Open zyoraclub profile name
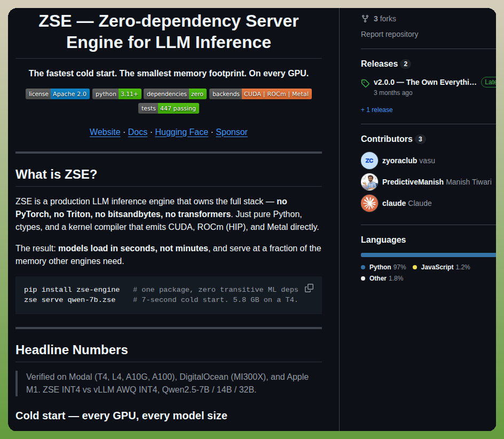This screenshot has width=504, height=439. coord(399,161)
